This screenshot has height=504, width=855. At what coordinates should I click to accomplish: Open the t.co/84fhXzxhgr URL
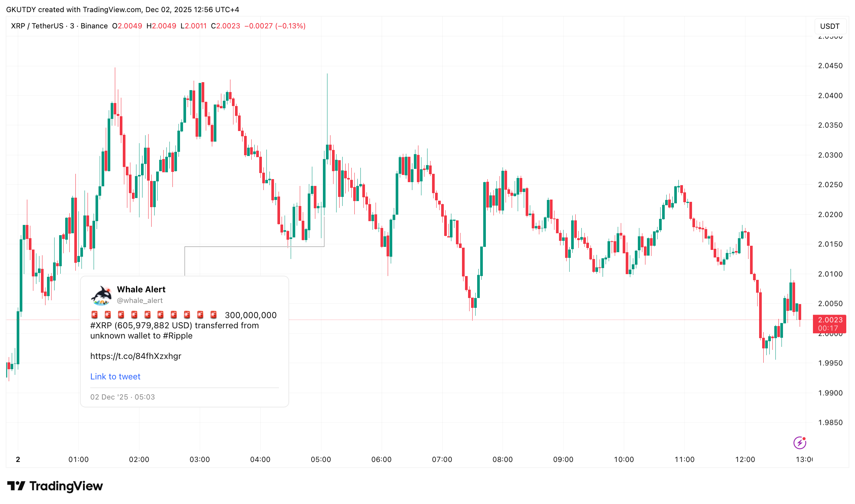[136, 356]
